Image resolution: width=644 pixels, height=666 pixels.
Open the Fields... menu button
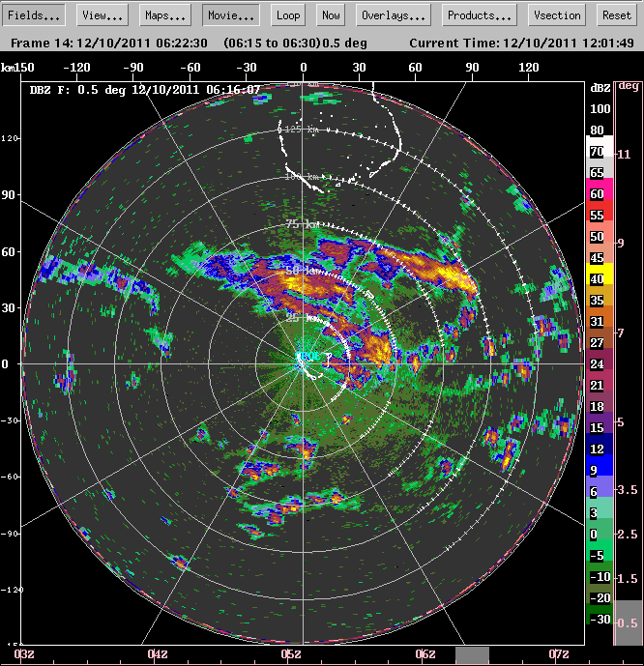click(34, 15)
